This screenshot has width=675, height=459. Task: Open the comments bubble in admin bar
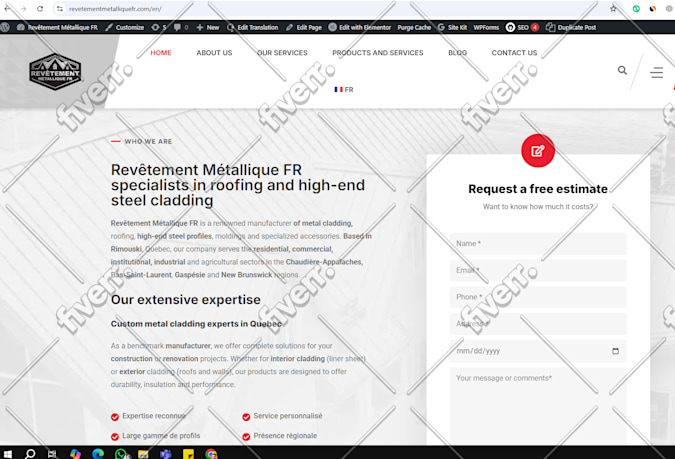click(181, 27)
